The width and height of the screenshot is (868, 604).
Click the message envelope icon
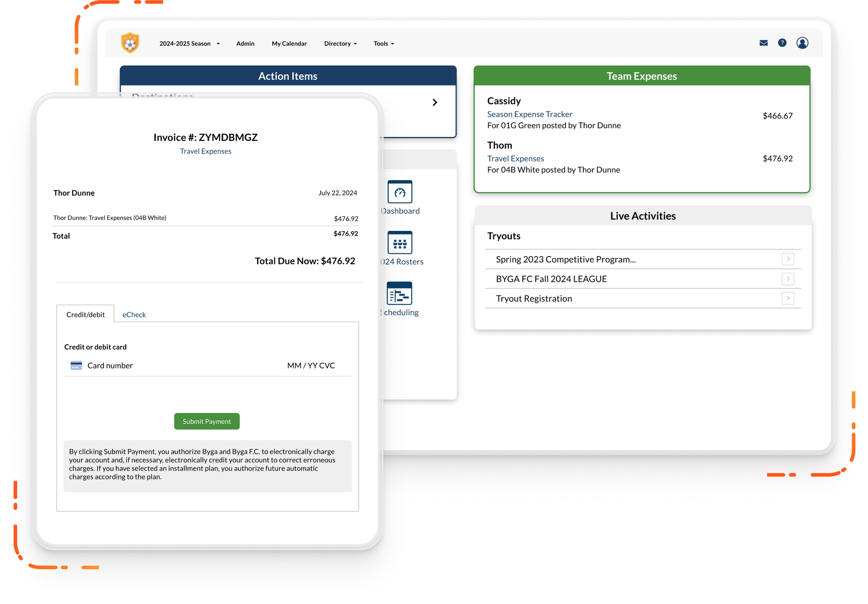(x=764, y=42)
